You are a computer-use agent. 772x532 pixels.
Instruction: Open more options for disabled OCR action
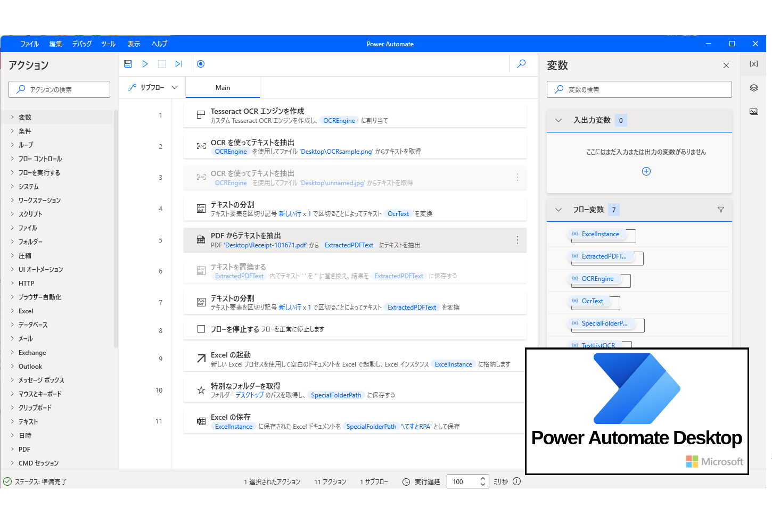pos(518,177)
